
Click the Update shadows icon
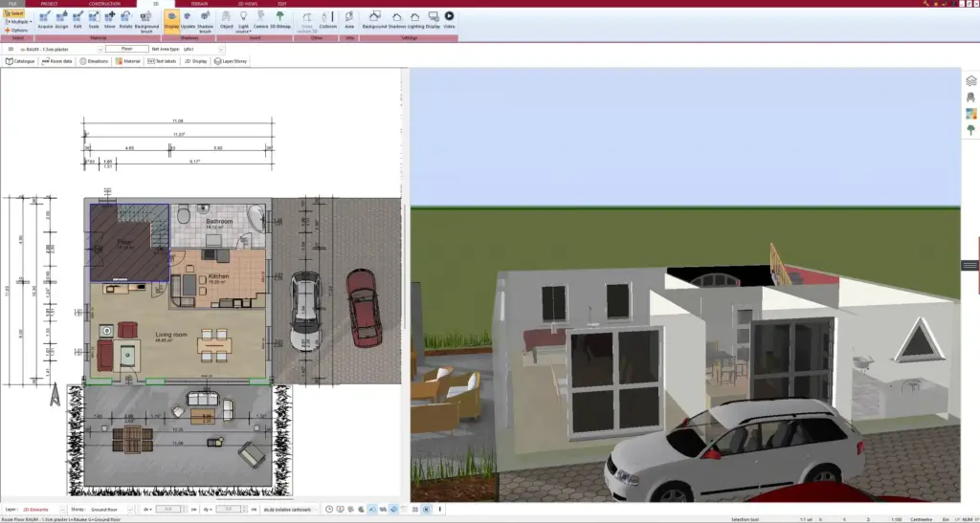188,19
